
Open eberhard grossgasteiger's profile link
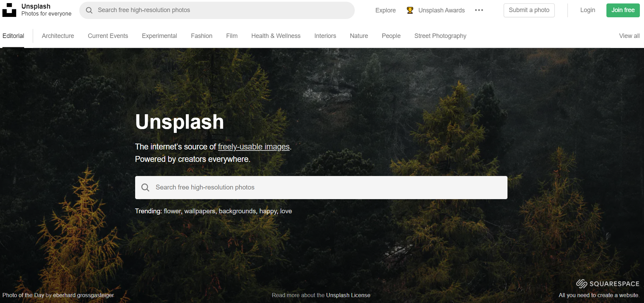pyautogui.click(x=83, y=295)
